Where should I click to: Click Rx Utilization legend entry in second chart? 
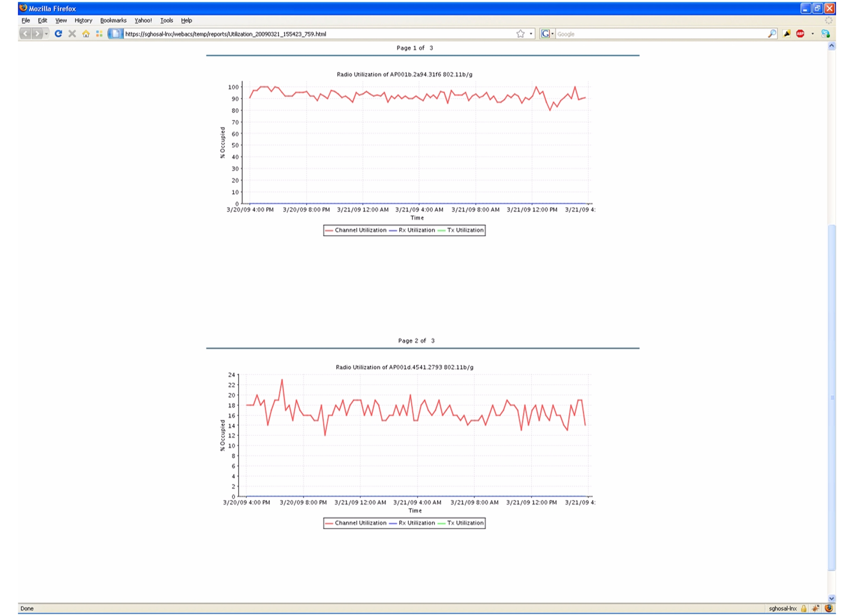click(412, 523)
